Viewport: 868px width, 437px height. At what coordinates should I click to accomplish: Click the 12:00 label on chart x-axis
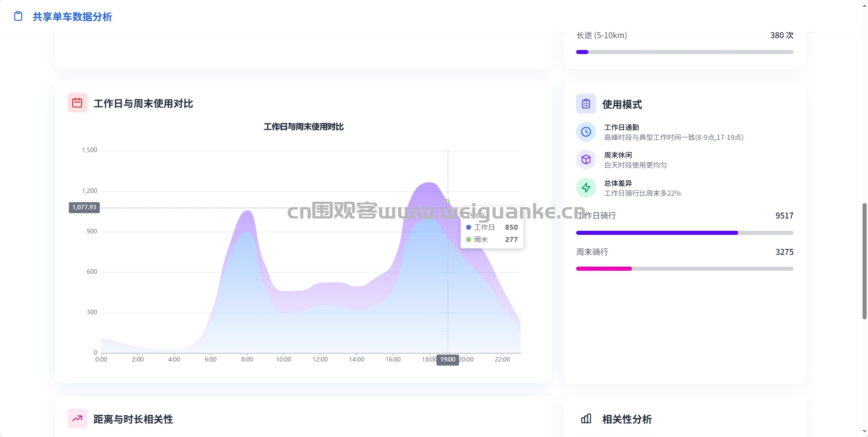pyautogui.click(x=320, y=359)
